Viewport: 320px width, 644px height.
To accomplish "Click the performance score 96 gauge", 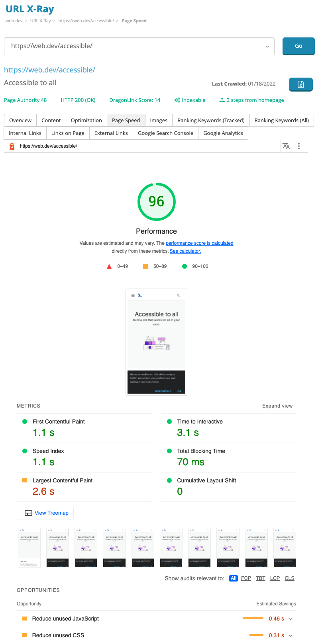I will pyautogui.click(x=156, y=202).
